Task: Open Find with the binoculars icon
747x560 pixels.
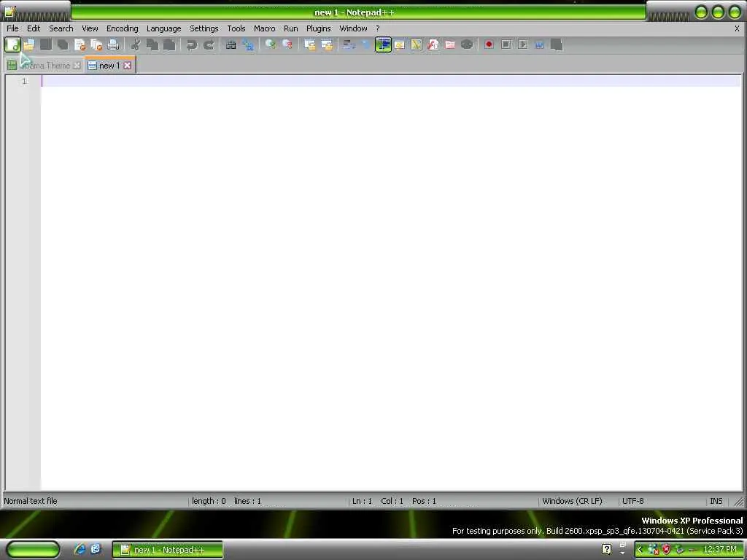Action: 231,44
